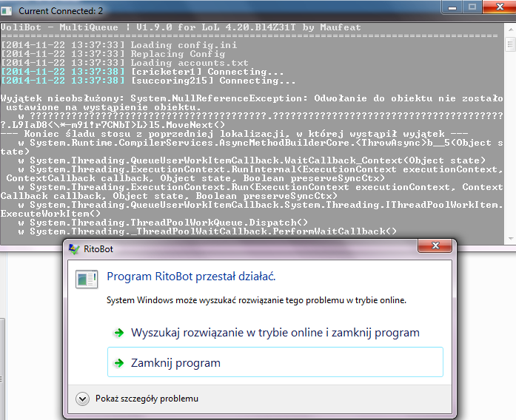Click console scrollbar up arrow
Image resolution: width=516 pixels, height=420 pixels.
coord(510,30)
